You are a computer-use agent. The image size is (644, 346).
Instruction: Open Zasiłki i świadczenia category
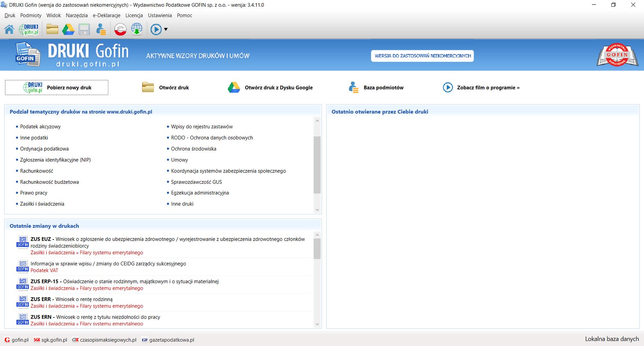[x=42, y=204]
